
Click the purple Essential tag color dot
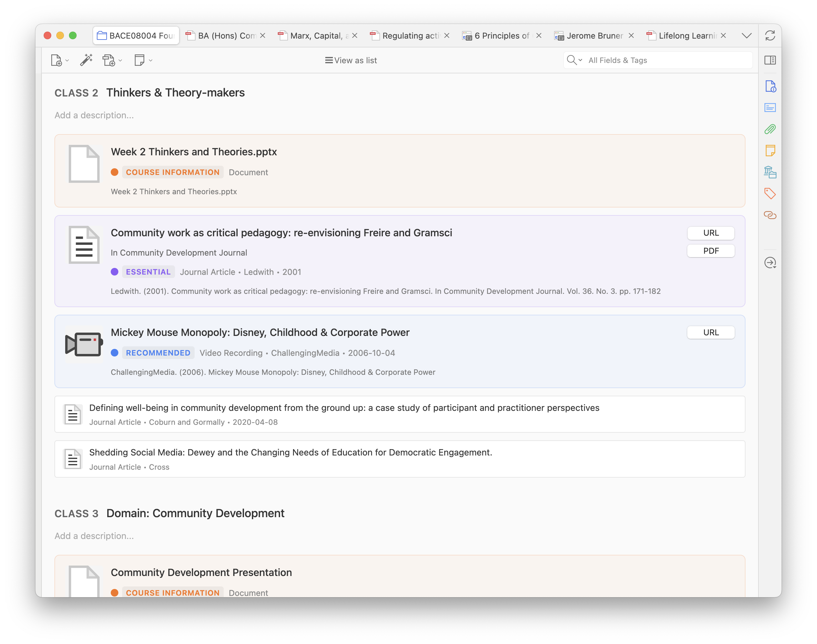coord(115,272)
